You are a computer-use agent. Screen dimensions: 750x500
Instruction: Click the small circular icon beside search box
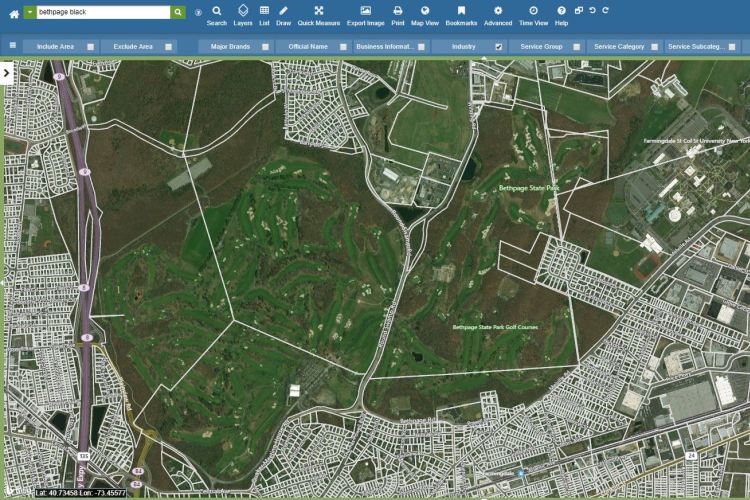(198, 13)
